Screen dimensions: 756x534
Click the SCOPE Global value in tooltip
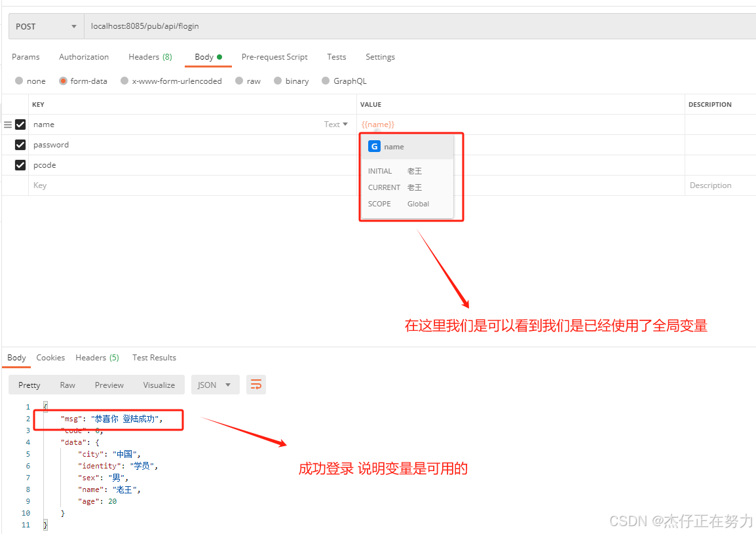(418, 204)
